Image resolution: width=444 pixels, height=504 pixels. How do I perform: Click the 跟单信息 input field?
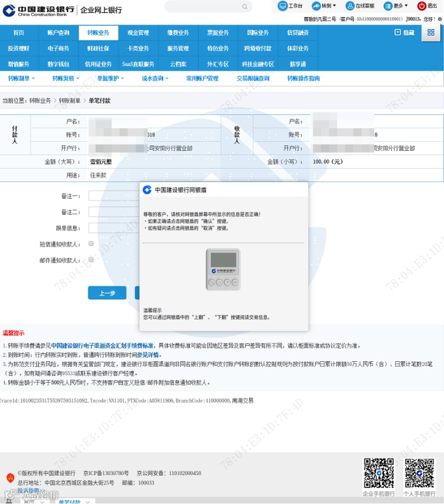[114, 228]
